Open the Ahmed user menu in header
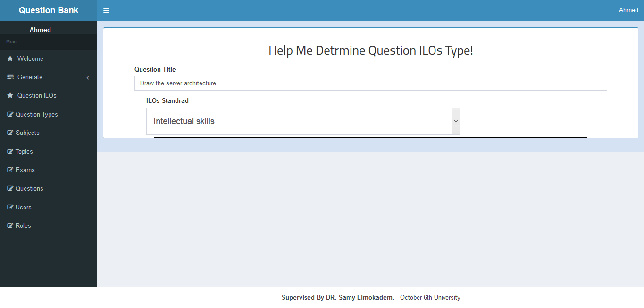644x308 pixels. (x=628, y=10)
